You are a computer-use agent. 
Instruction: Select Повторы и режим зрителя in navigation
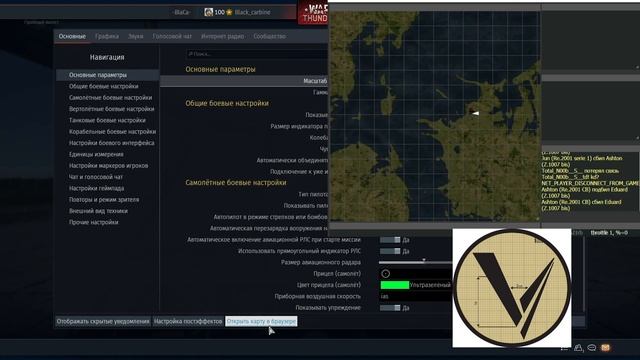click(x=104, y=200)
